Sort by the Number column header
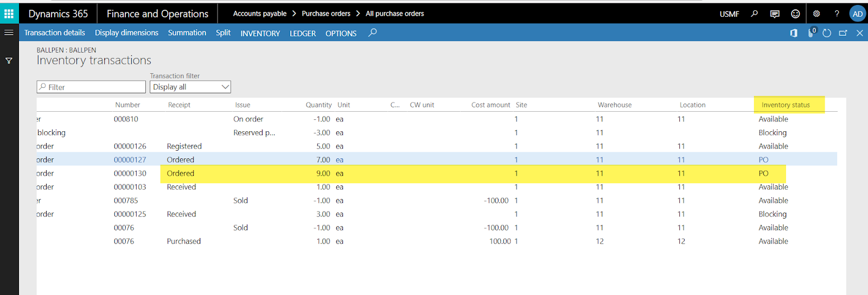The width and height of the screenshot is (868, 295). coord(127,105)
